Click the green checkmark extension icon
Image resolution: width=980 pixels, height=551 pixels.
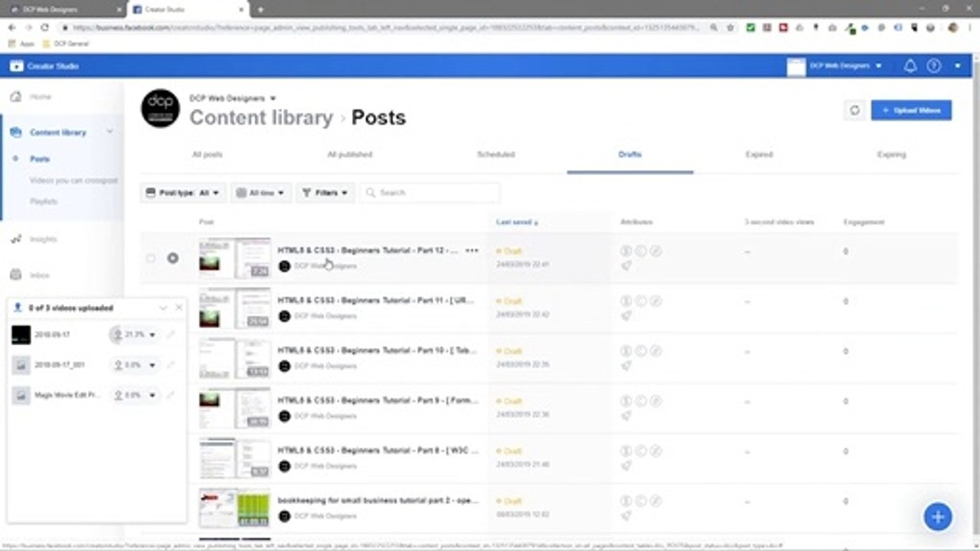tap(750, 28)
